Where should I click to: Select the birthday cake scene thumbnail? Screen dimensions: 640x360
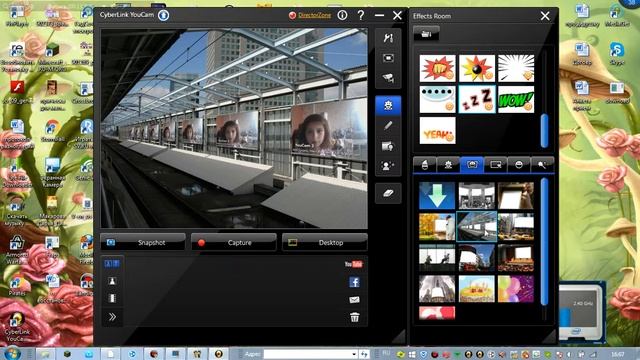(476, 289)
